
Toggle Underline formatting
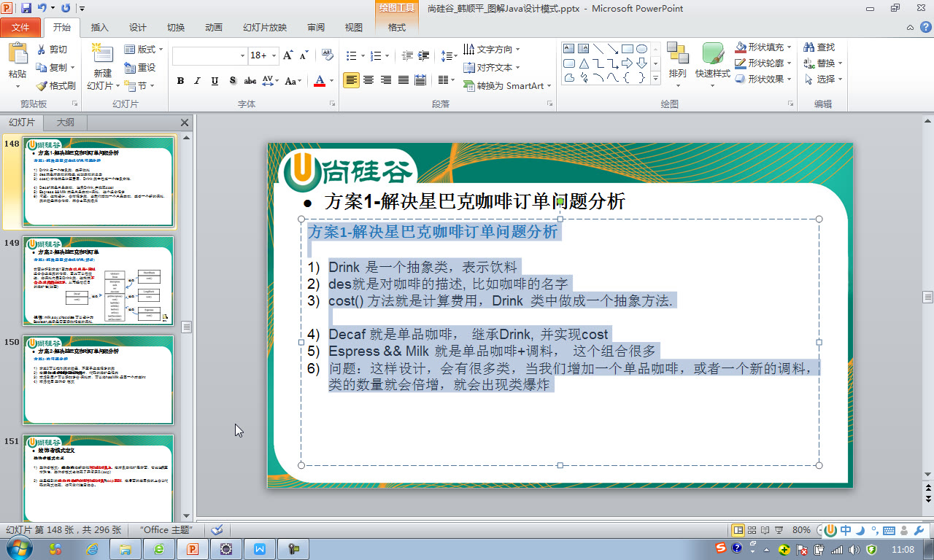coord(215,81)
